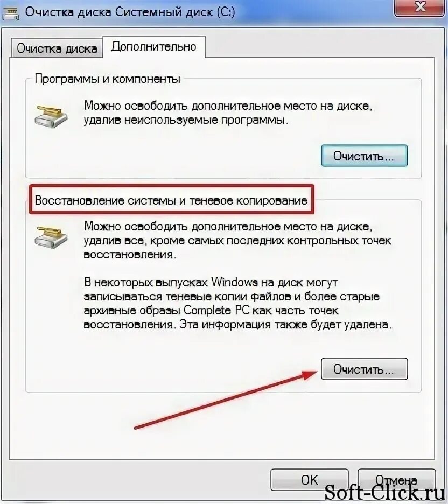Click the sentence Эта информация также будет удалена
The height and width of the screenshot is (504, 448).
click(x=285, y=324)
